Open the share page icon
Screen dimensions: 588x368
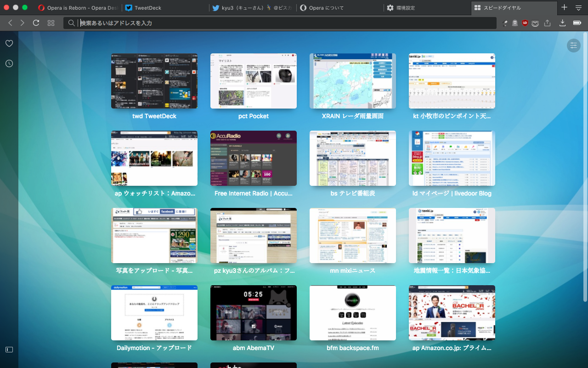click(x=547, y=23)
